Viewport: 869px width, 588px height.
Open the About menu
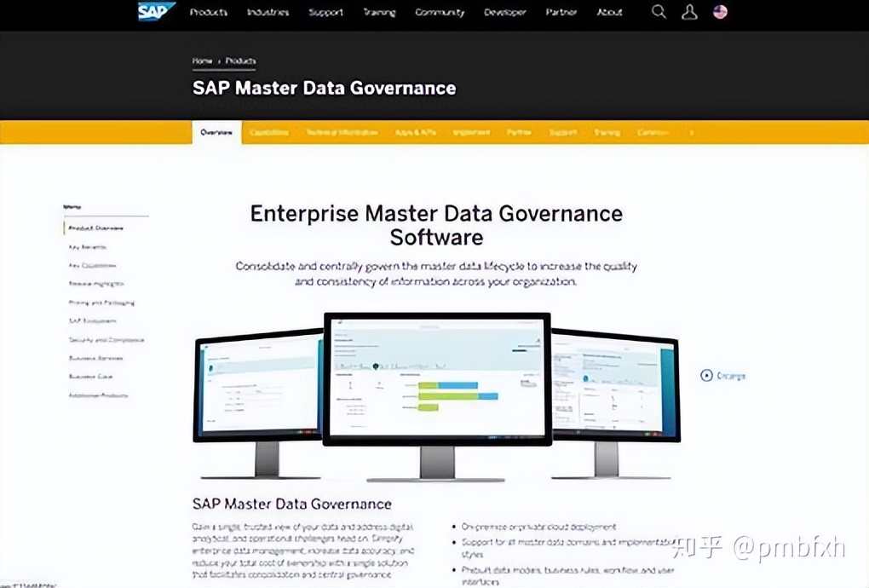point(610,12)
